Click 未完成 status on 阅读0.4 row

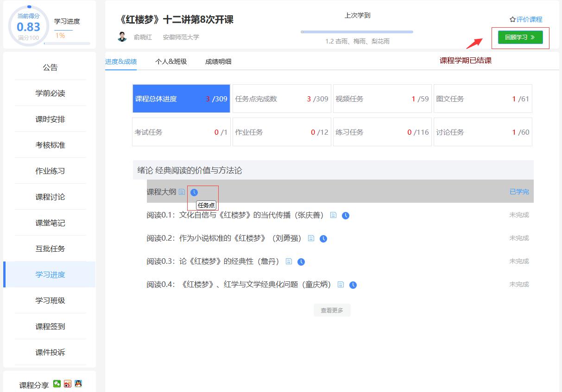519,284
